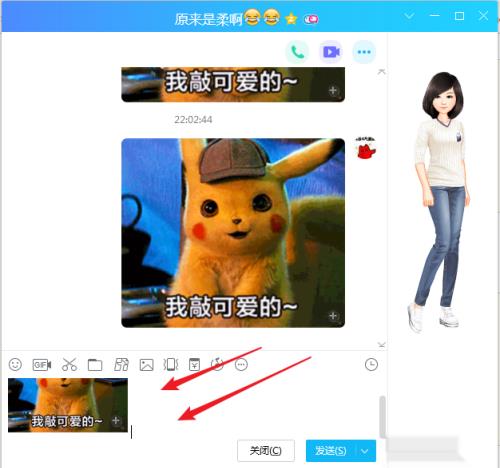Open the large Pikachu image message
The image size is (500, 468).
233,233
